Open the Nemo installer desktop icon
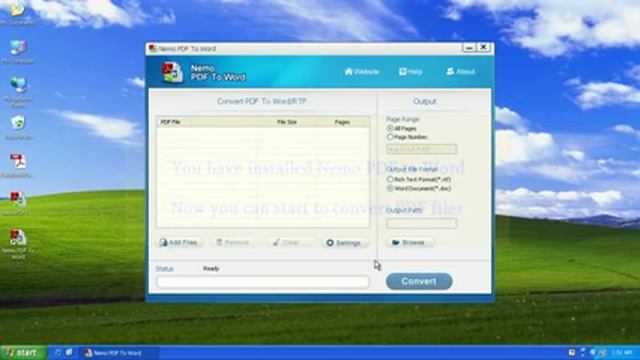 (17, 204)
